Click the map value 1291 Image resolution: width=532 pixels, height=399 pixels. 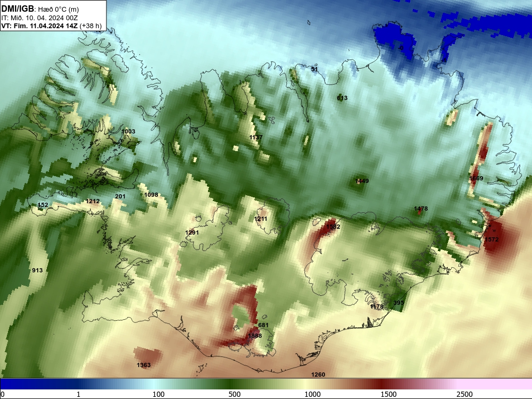pos(192,232)
